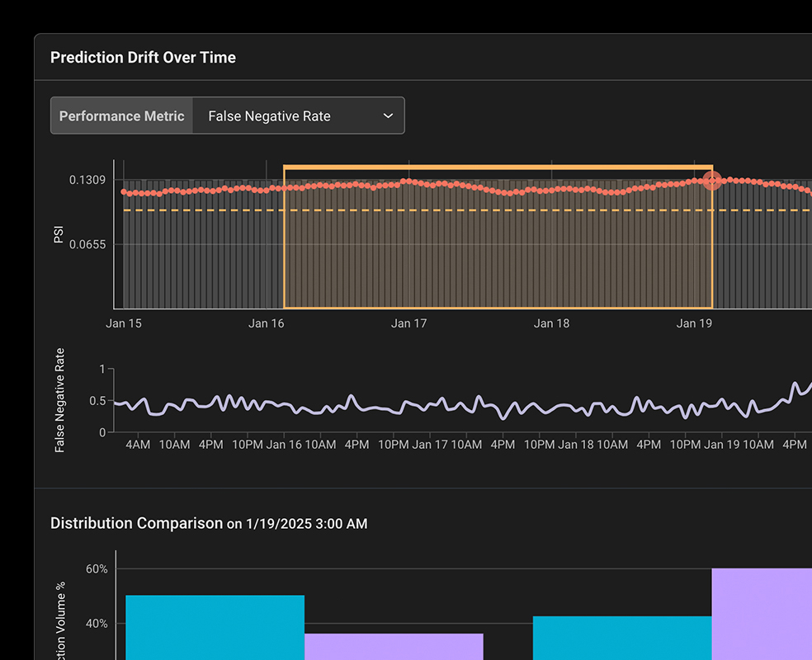812x660 pixels.
Task: Click the first PSI data point at Jan 15
Action: (125, 192)
